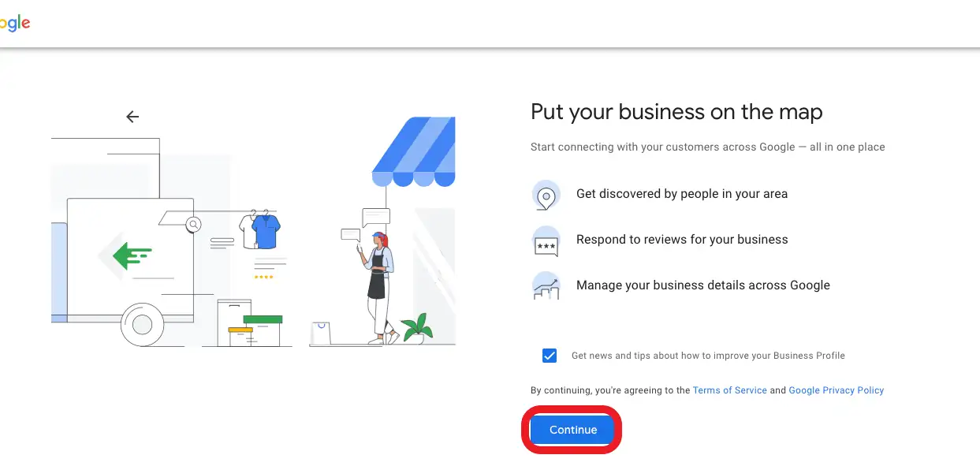Click "Get discovered by people in your area" text
Image resolution: width=980 pixels, height=466 pixels.
(x=681, y=194)
